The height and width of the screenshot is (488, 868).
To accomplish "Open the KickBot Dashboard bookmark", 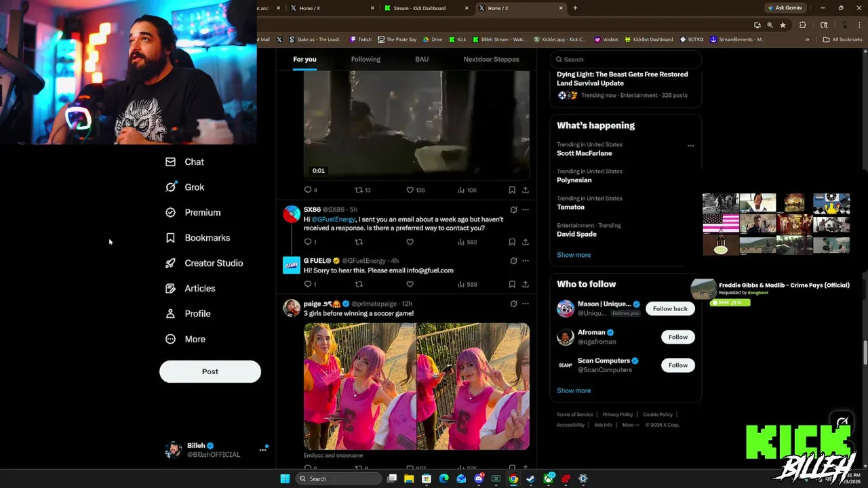I will click(x=648, y=39).
